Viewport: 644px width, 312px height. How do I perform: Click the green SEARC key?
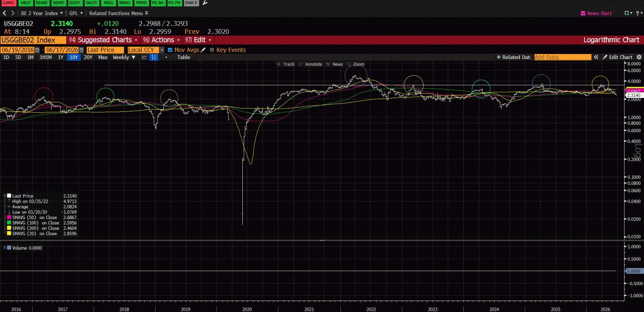click(x=42, y=3)
